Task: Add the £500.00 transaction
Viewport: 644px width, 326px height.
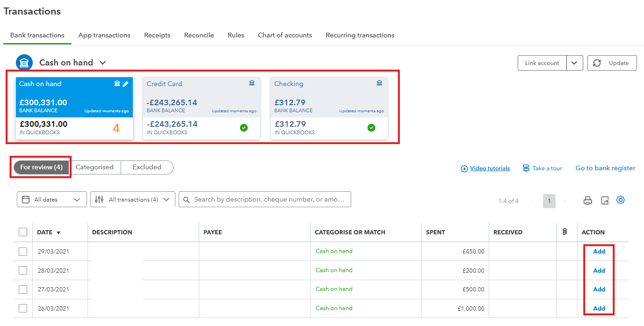Action: 599,290
